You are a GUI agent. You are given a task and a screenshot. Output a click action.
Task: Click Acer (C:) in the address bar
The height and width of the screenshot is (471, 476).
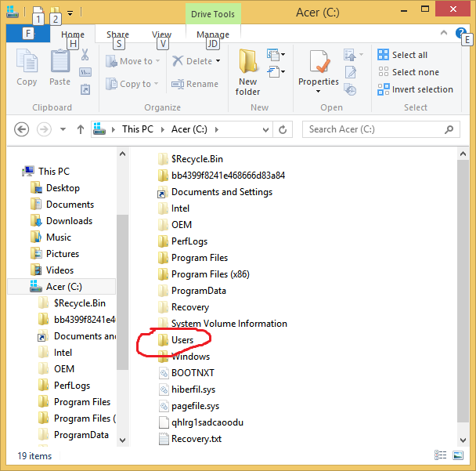[189, 129]
